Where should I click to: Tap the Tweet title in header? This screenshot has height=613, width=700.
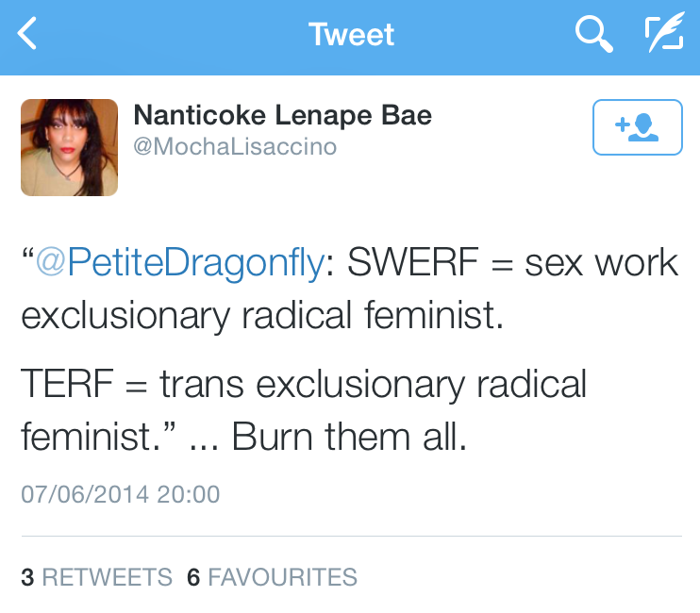pos(351,36)
